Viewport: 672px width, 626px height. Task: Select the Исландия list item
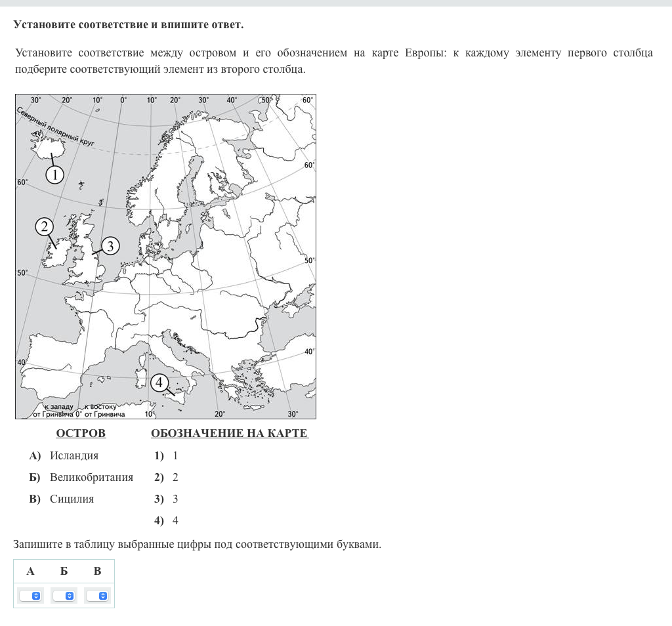(73, 455)
